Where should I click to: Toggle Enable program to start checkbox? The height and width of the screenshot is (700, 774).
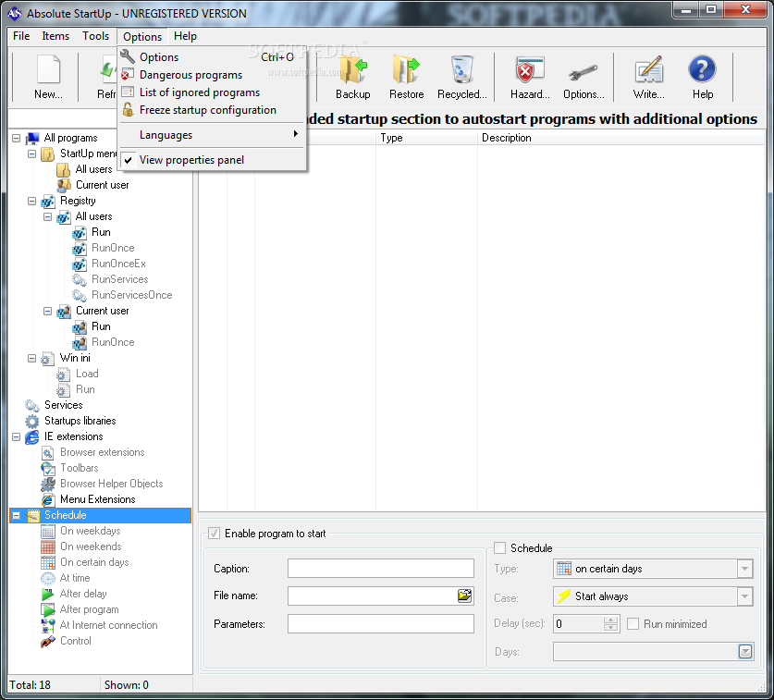point(214,534)
